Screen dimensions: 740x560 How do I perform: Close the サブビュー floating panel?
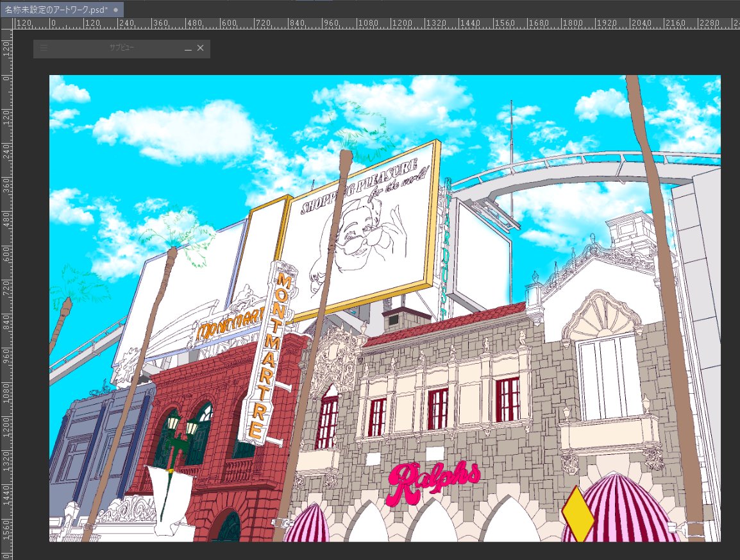pyautogui.click(x=200, y=47)
